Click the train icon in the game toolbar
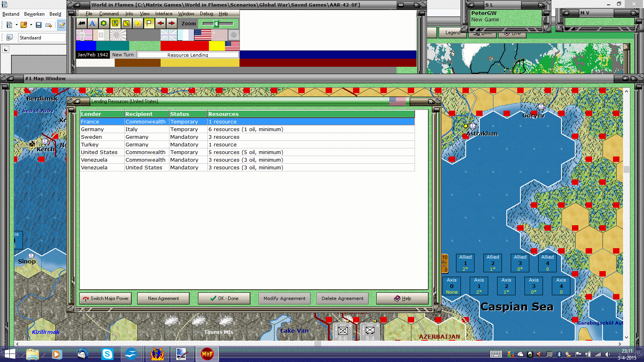This screenshot has width=644, height=362. coord(82,23)
